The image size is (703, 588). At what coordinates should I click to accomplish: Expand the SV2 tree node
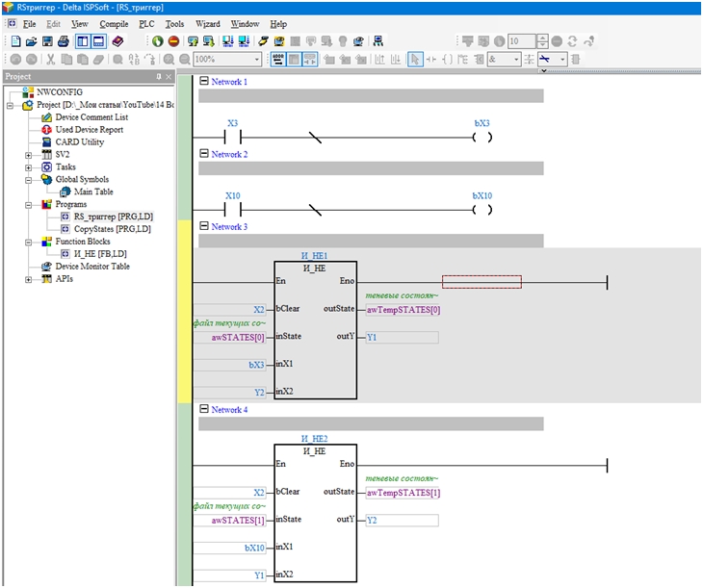28,155
